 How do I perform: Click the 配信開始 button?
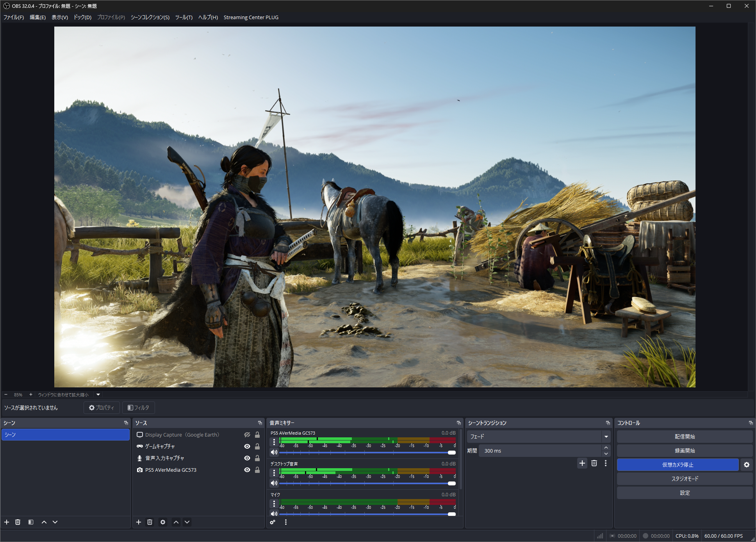685,437
